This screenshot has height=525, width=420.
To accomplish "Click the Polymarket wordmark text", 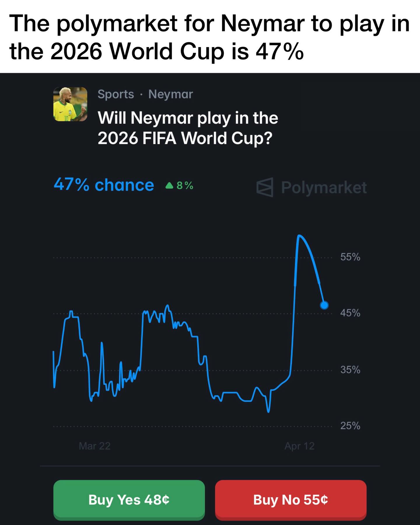I will point(324,187).
